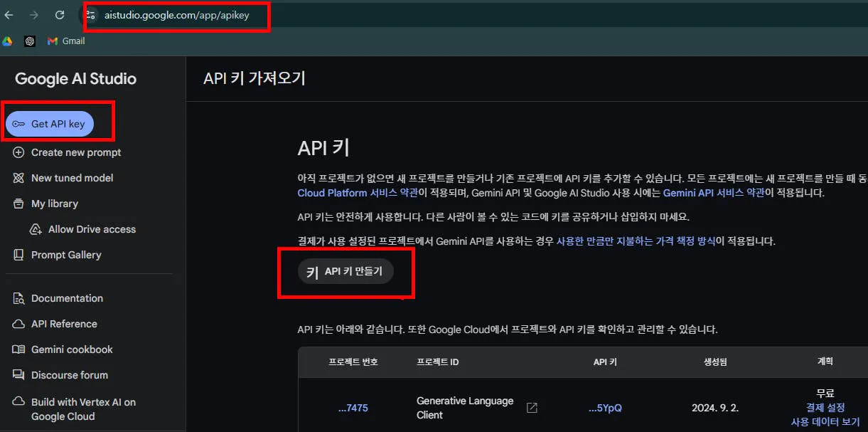Open project number ...7475 link

[353, 408]
